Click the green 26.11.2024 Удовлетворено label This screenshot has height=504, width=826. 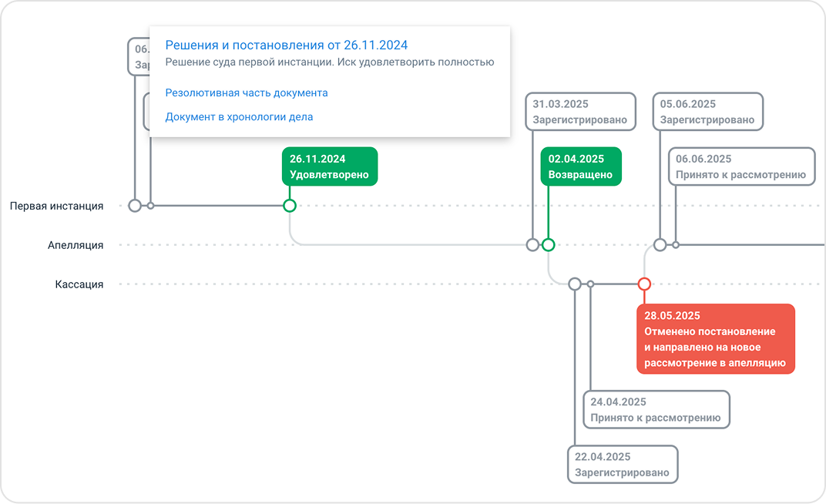pyautogui.click(x=329, y=166)
